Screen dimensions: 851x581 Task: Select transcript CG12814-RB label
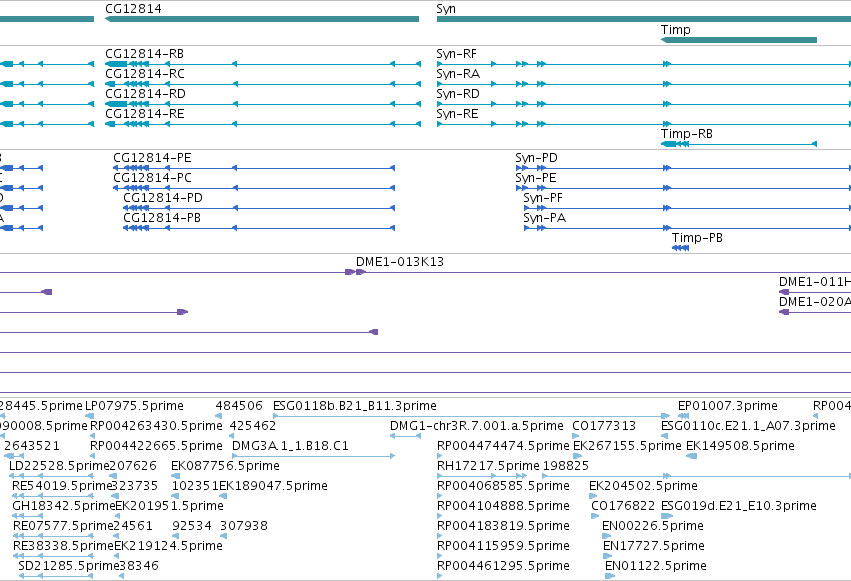(x=144, y=54)
